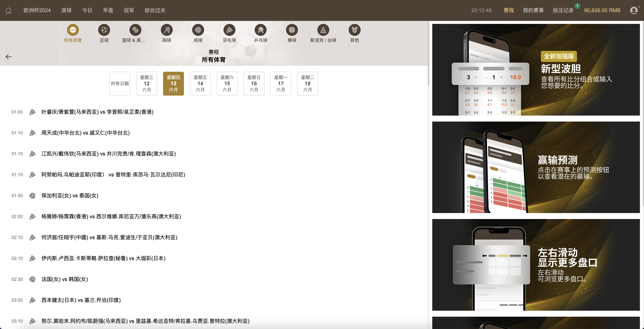
Task: Go to the 我的赛事 section
Action: (x=533, y=10)
